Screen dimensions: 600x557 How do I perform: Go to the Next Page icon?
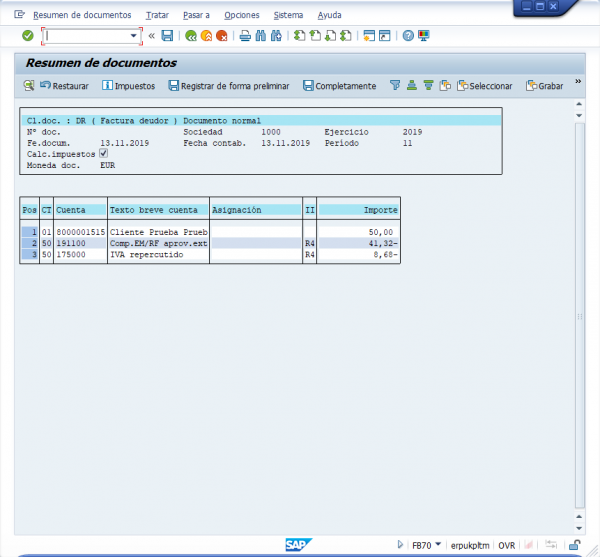tap(330, 36)
